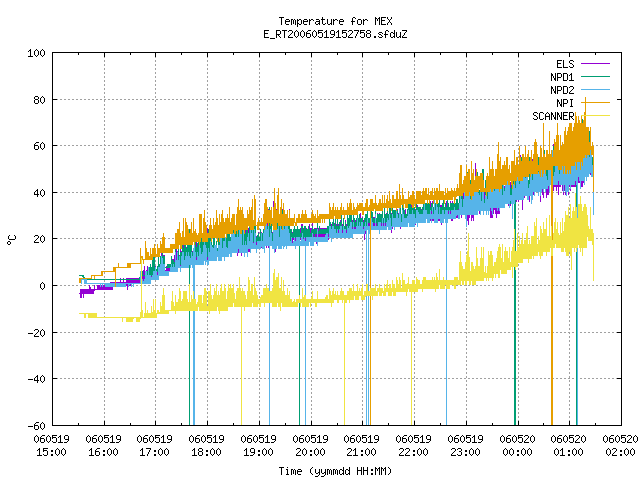
Task: Click the x-axis tick label 060519 22:00
Action: point(413,446)
